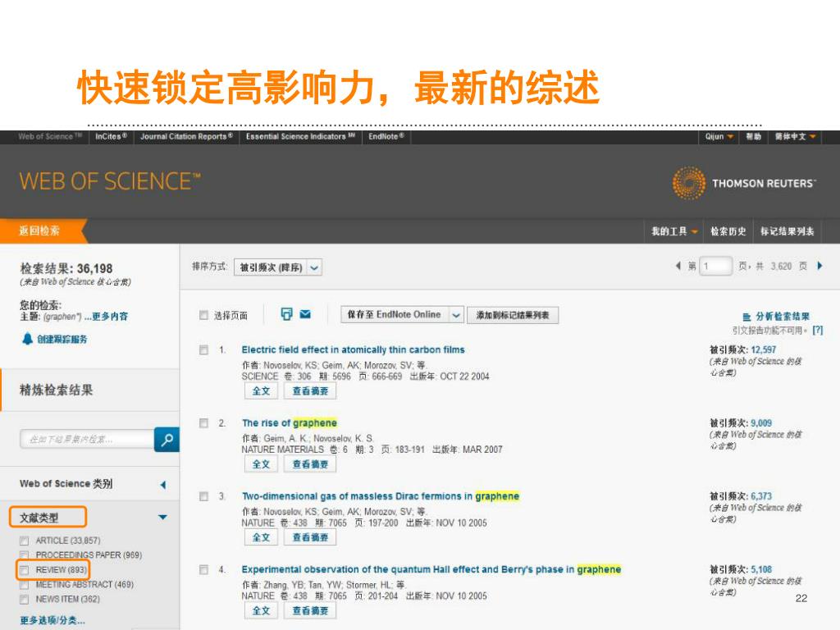Check the box for result 1
Viewport: 840px width, 630px height.
[203, 349]
